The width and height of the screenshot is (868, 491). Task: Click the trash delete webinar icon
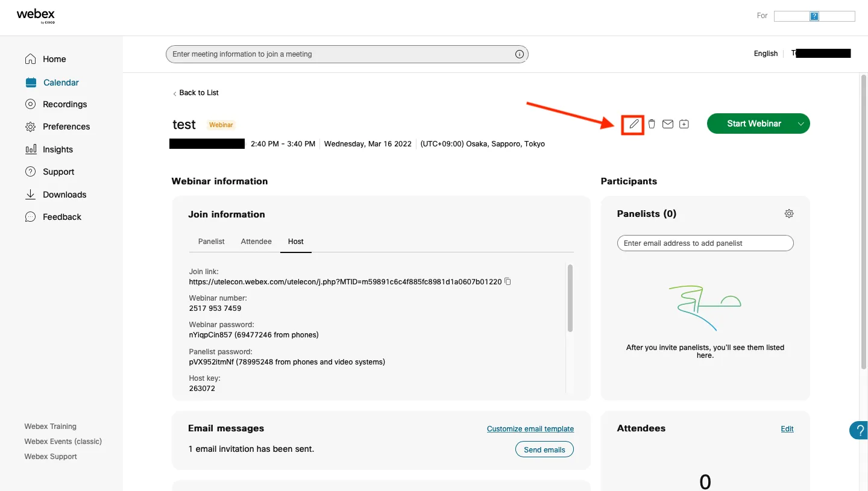point(652,124)
